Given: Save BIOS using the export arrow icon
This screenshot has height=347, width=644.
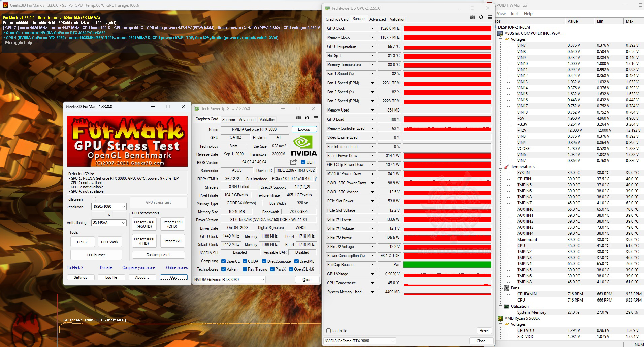Looking at the screenshot, I should (x=294, y=162).
